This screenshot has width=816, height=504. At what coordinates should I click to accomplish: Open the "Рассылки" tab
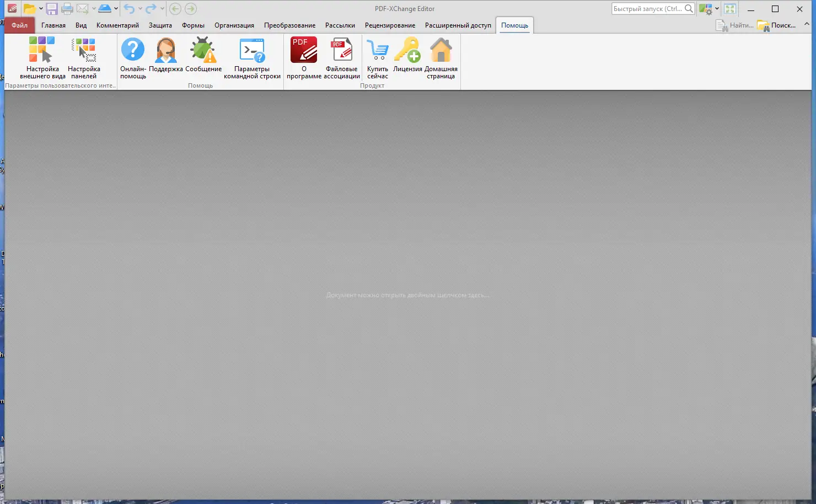(340, 25)
